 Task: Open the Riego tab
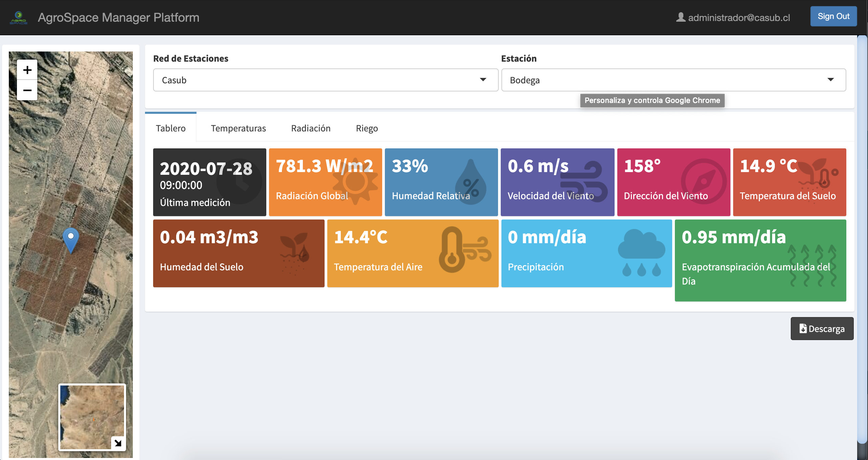click(x=367, y=128)
